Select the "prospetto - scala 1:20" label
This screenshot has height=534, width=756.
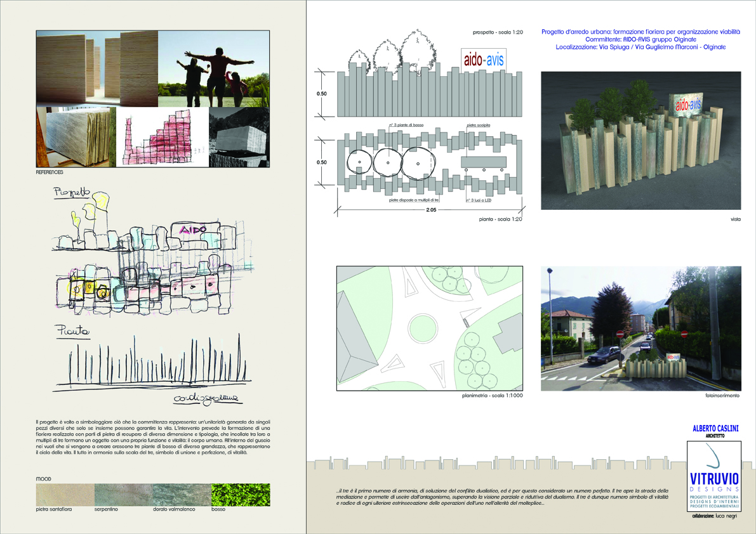pos(498,32)
